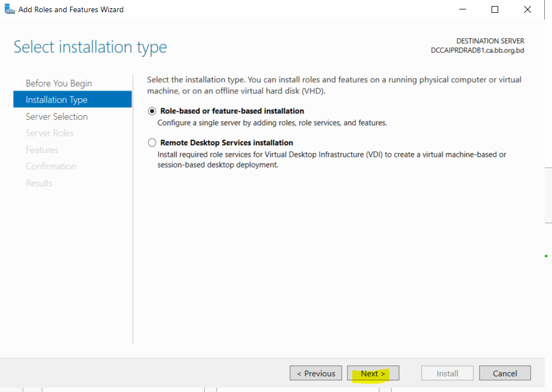The image size is (552, 392).
Task: Click the Features step in sidebar
Action: (x=42, y=150)
